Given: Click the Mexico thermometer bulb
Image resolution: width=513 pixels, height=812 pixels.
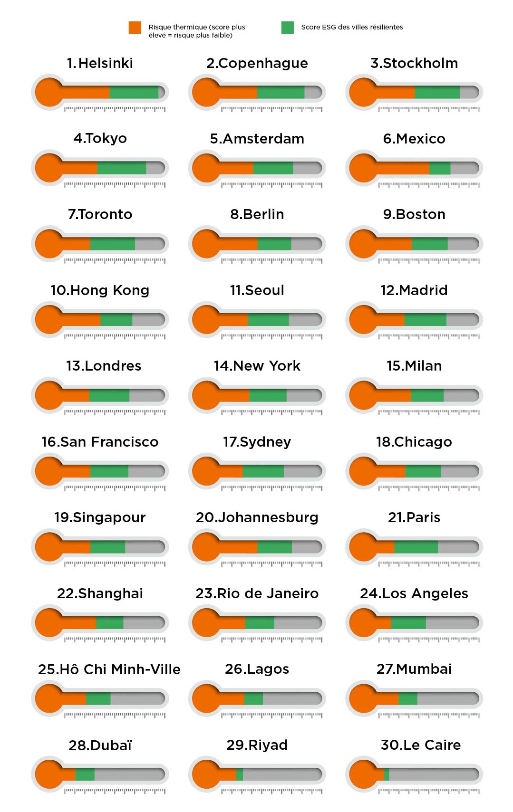Looking at the screenshot, I should tap(363, 168).
